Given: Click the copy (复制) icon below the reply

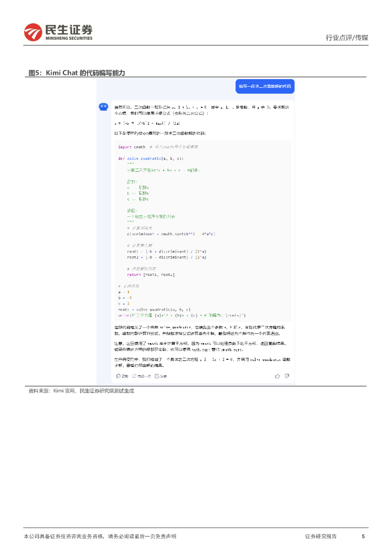Looking at the screenshot, I should coord(119,376).
